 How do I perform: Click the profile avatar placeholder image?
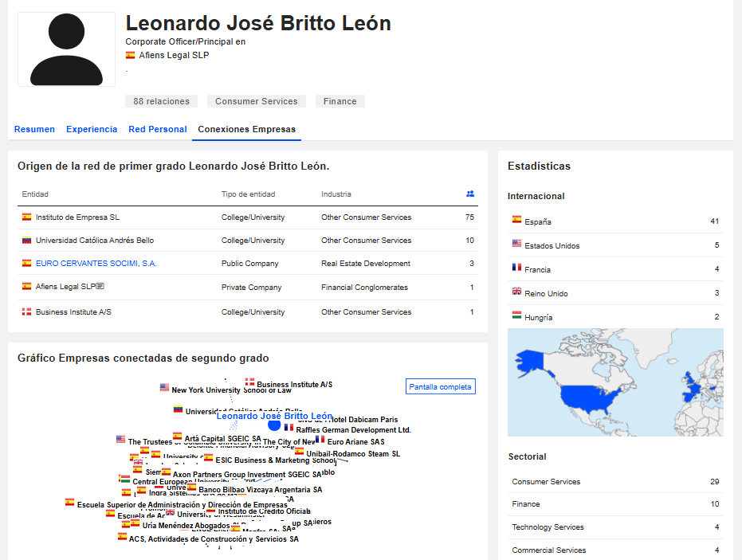(66, 49)
